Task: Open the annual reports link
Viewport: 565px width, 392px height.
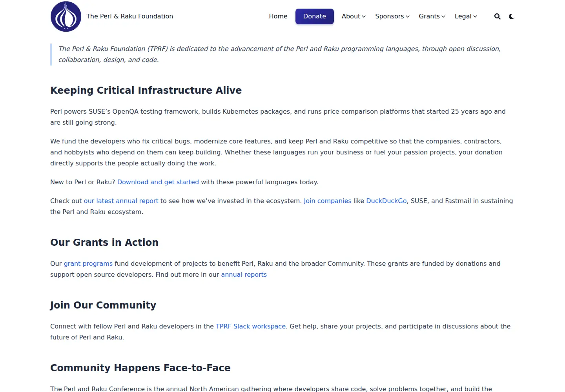Action: point(244,274)
